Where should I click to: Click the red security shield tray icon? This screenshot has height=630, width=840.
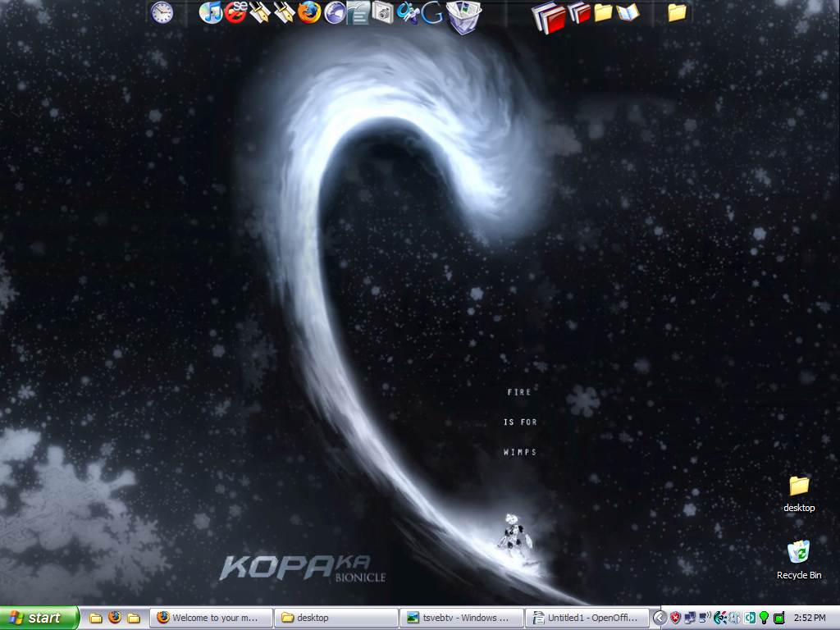tap(675, 618)
